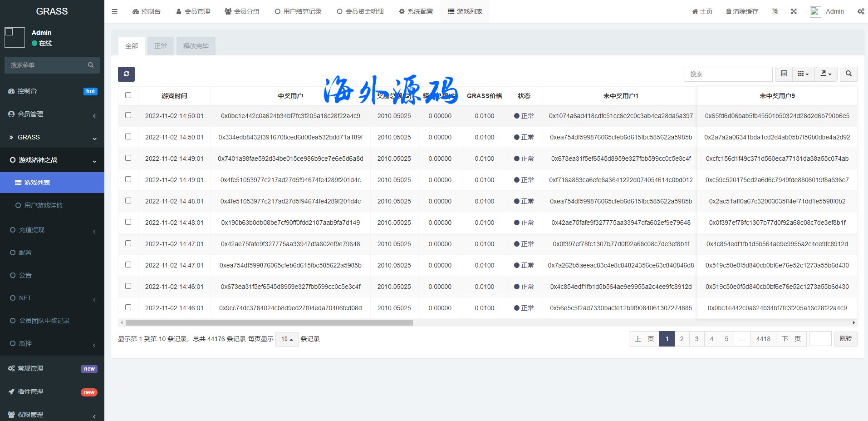Open the page size 10 dropdown

pos(287,339)
